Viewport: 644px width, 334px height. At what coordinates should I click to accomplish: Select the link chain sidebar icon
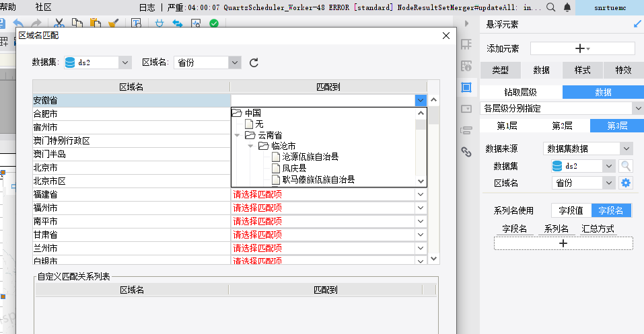[x=466, y=153]
